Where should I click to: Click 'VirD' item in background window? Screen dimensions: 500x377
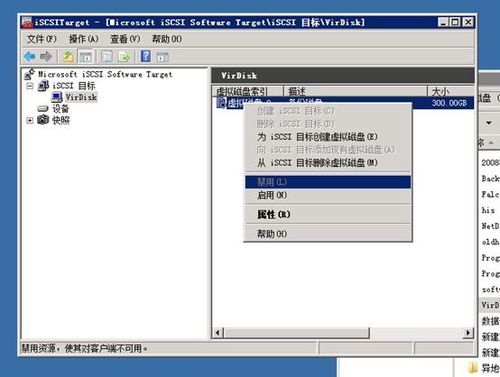click(x=490, y=305)
